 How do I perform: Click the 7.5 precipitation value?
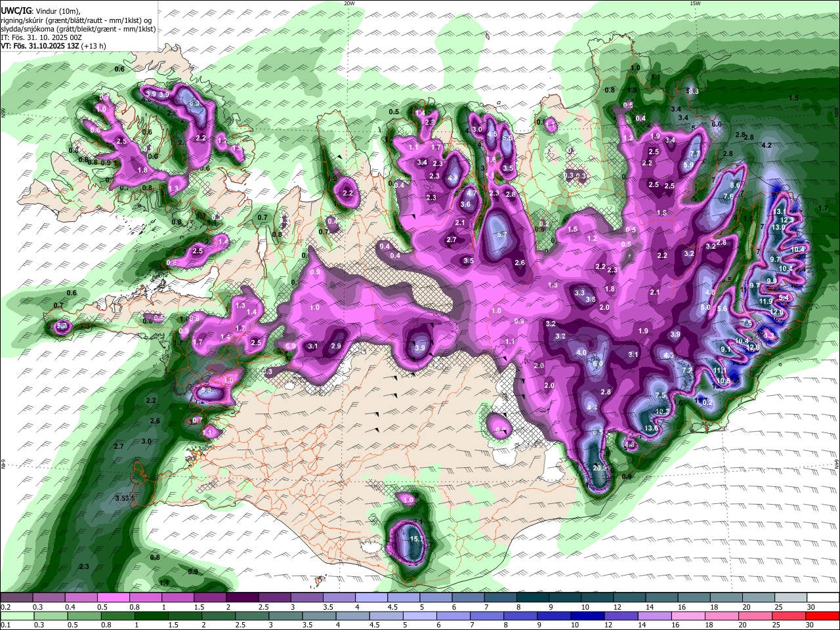[661, 395]
